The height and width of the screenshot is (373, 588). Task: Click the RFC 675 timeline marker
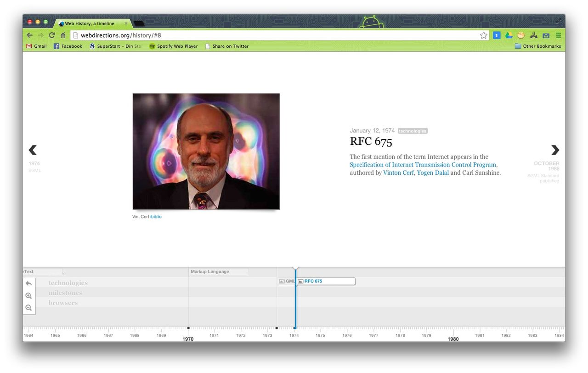(313, 281)
